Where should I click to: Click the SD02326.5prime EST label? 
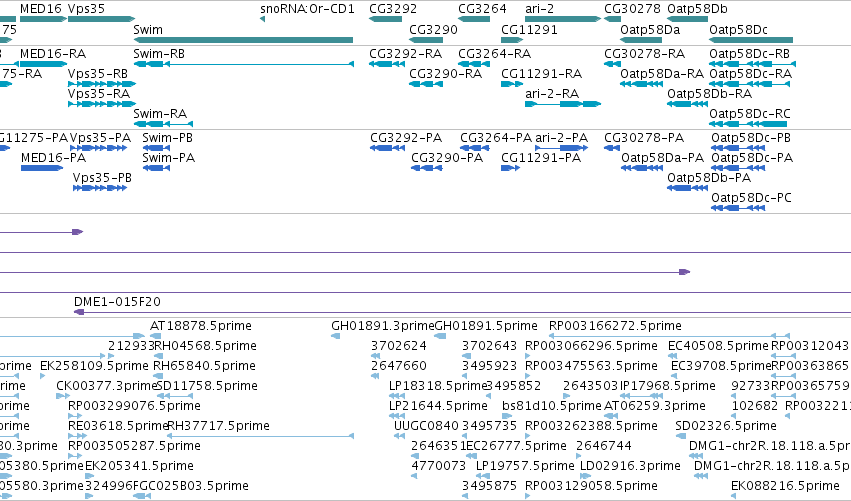coord(726,426)
